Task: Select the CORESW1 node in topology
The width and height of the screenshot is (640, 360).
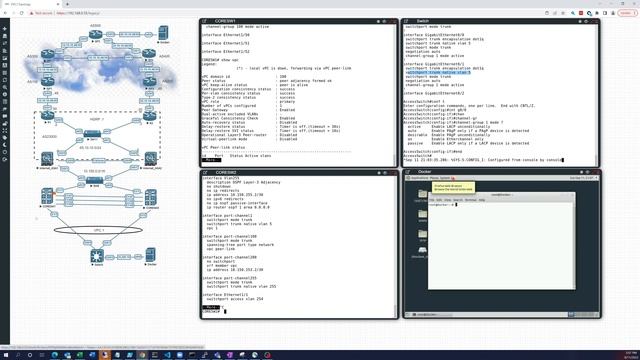Action: tap(47, 196)
